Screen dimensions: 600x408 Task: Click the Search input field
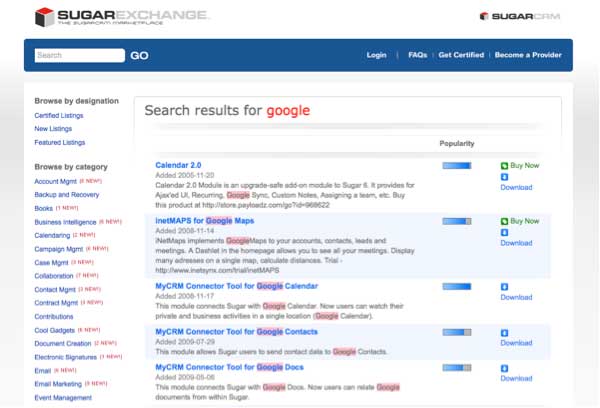point(80,55)
